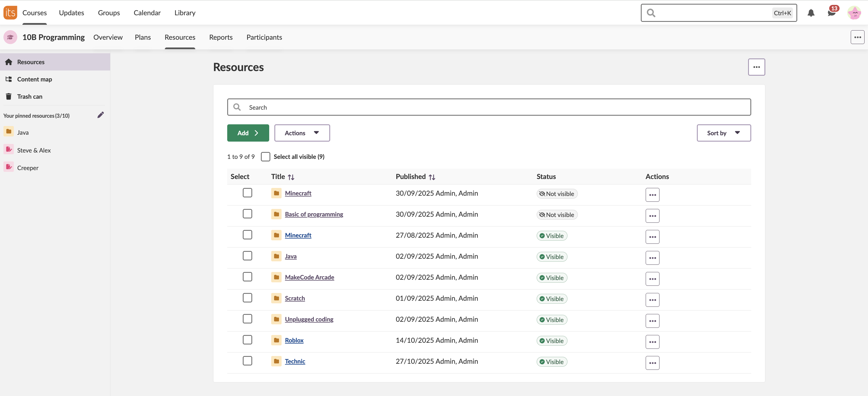The image size is (868, 396).
Task: Open messages with 13 unread badge
Action: click(831, 13)
